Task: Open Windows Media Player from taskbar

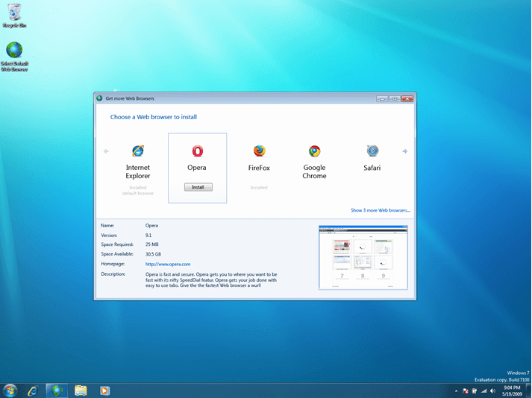Action: [x=104, y=391]
